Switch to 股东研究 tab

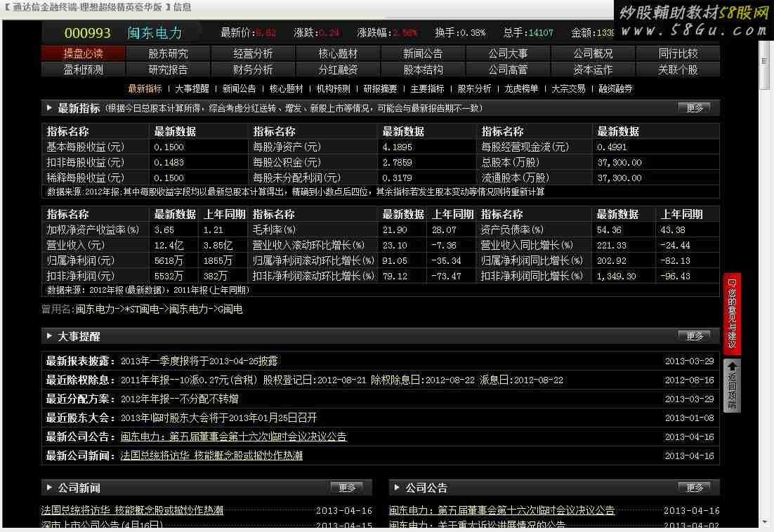pos(169,53)
